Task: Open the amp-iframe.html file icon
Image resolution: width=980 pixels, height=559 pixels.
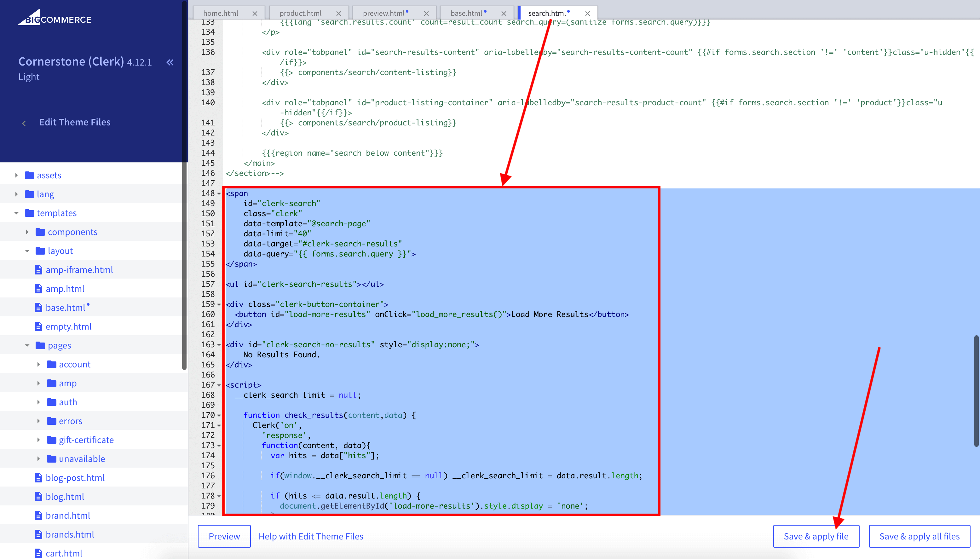Action: (38, 270)
